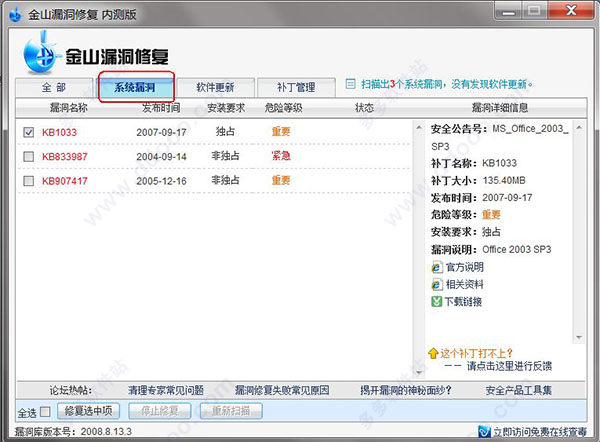Open 清理专家常见问题 forum link

pyautogui.click(x=166, y=390)
